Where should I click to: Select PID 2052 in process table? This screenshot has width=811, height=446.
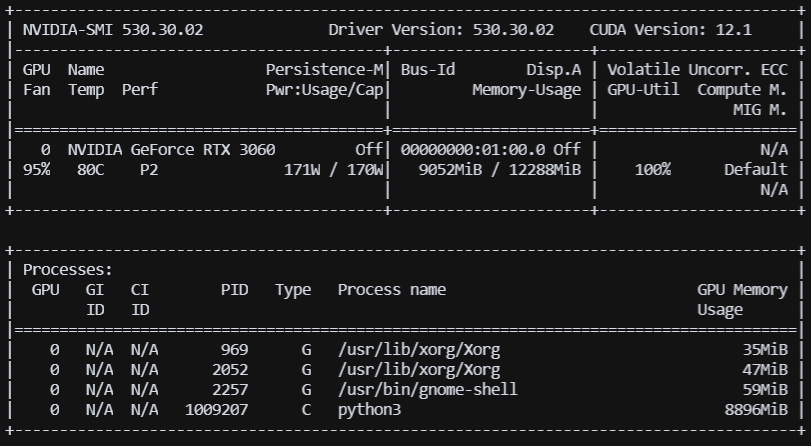[x=230, y=370]
